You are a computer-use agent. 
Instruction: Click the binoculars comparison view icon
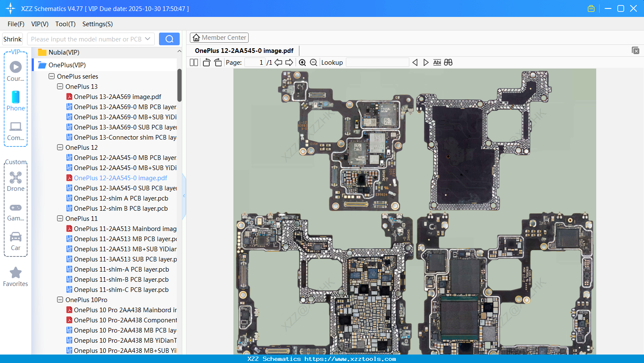pyautogui.click(x=448, y=62)
